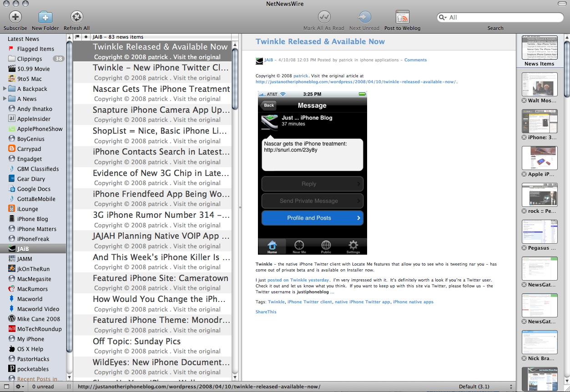Click the ShareThis link
The height and width of the screenshot is (392, 570).
(266, 312)
